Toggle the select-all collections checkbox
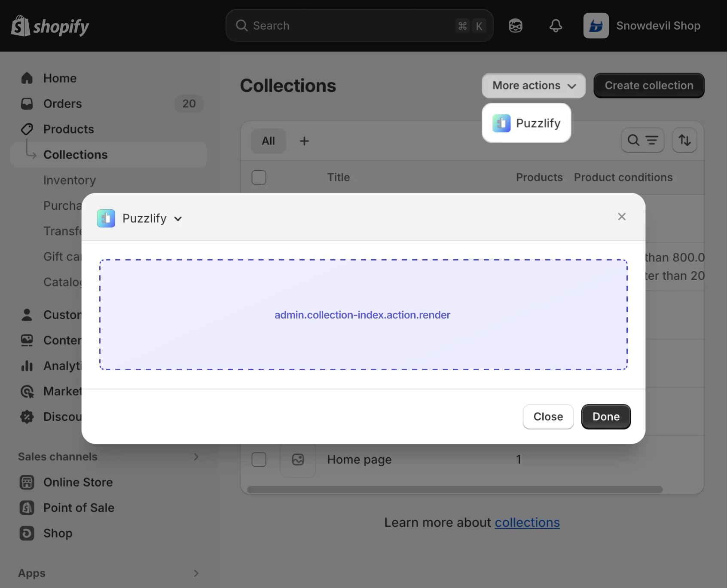The image size is (727, 588). click(x=259, y=178)
